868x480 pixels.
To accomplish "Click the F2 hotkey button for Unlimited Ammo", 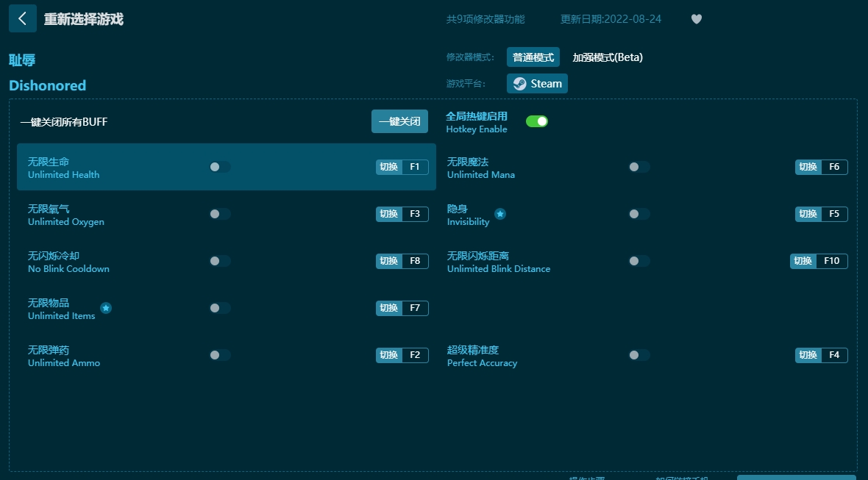I will (402, 355).
